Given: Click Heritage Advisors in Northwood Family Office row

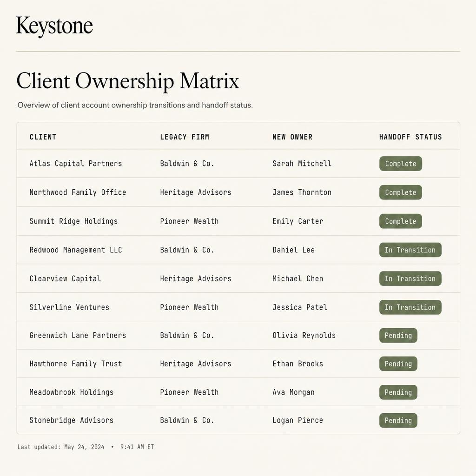Looking at the screenshot, I should (x=196, y=192).
